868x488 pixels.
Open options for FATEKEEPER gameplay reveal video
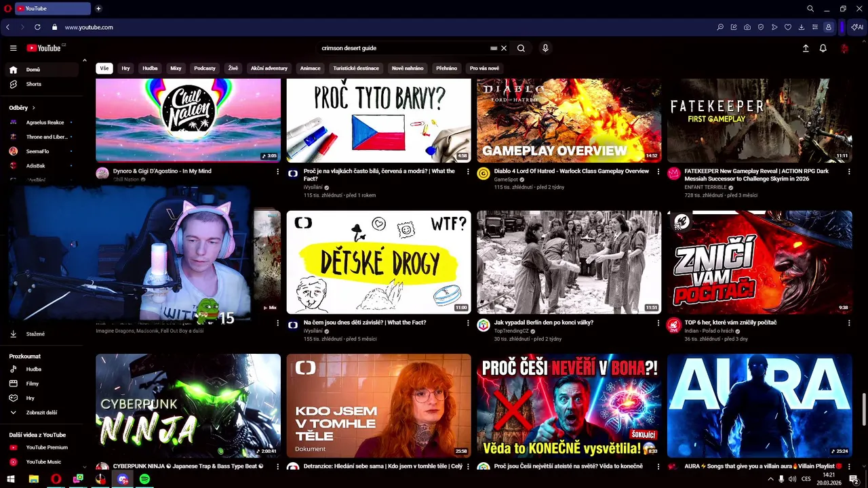(848, 172)
